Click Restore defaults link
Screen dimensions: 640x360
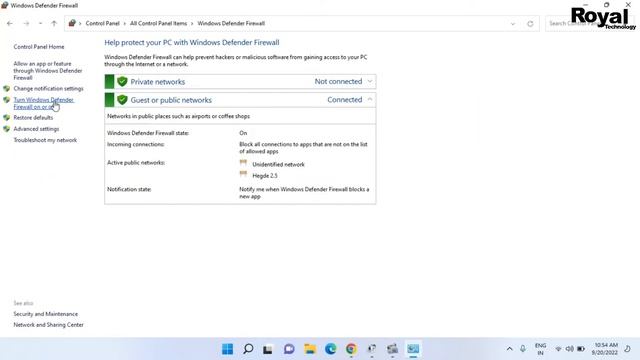tap(33, 118)
